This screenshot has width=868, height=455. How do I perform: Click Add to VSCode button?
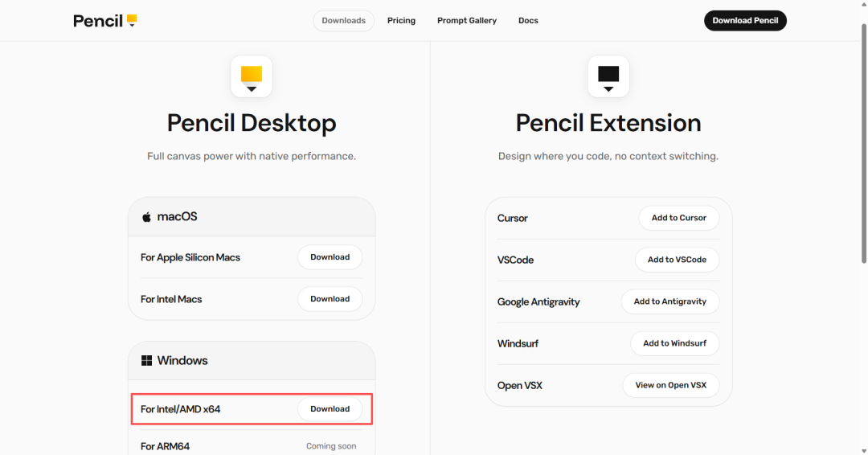[677, 260]
